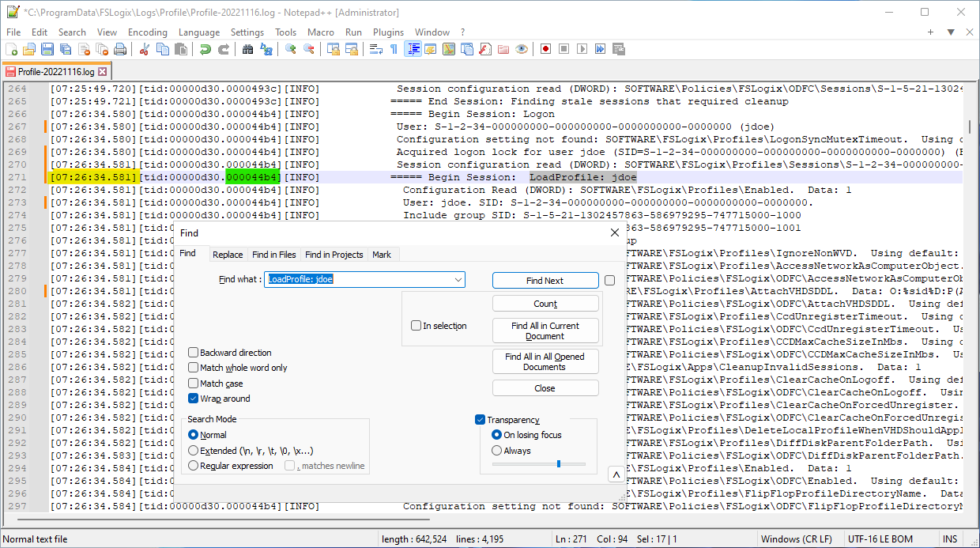Click the Close button in the Find dialog

[x=545, y=388]
